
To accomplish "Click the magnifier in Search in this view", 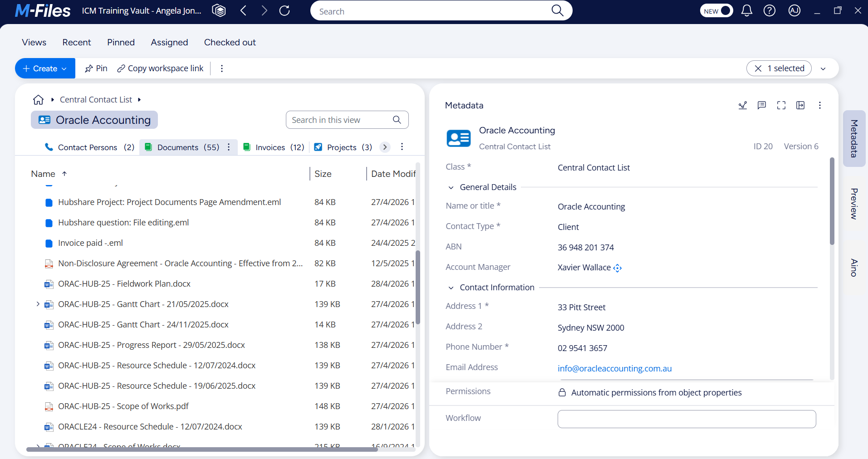I will click(397, 120).
